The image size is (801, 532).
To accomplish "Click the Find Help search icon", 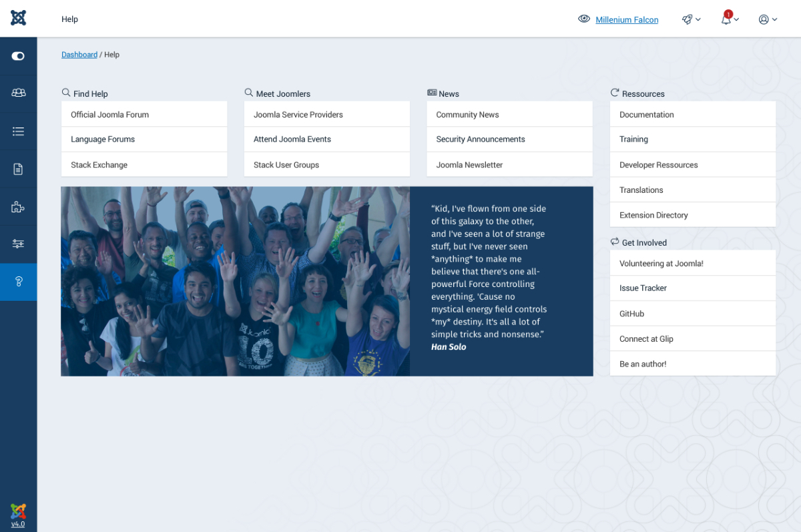I will pyautogui.click(x=66, y=93).
